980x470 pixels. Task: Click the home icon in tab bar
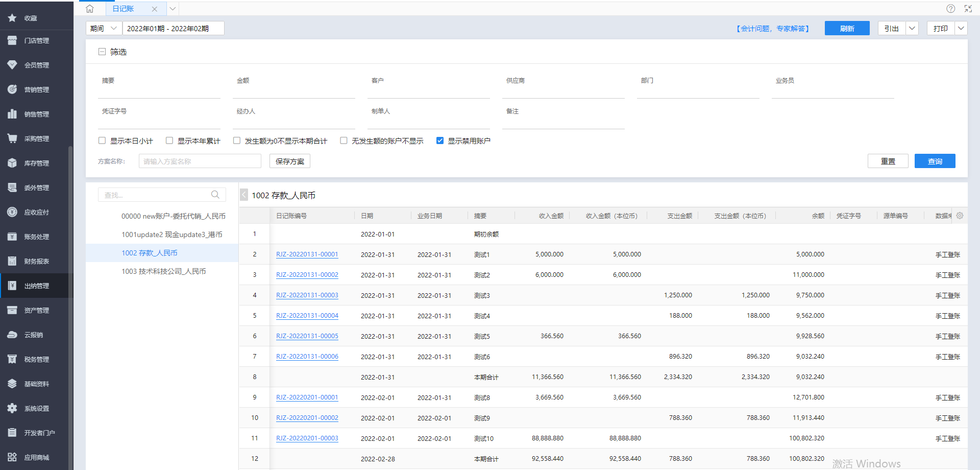[90, 9]
